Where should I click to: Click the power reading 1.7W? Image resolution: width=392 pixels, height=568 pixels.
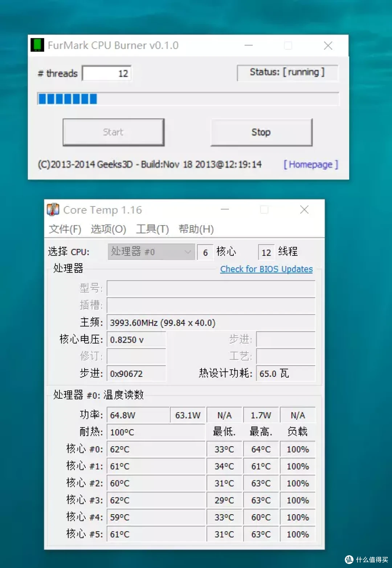[261, 415]
